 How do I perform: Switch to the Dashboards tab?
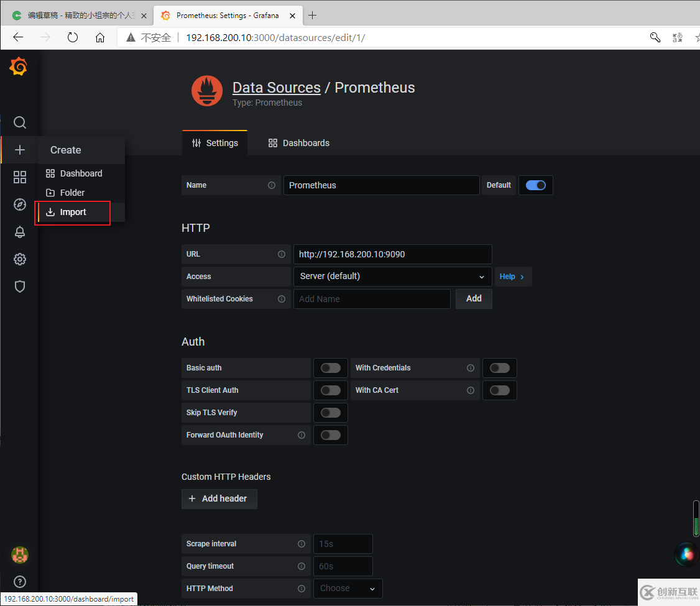click(x=298, y=143)
